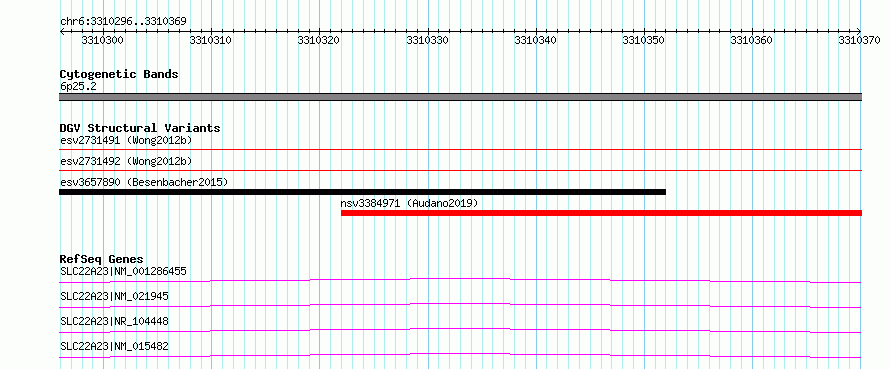Click the chr6:3310296..3310369 region label
The height and width of the screenshot is (369, 890).
coord(123,22)
